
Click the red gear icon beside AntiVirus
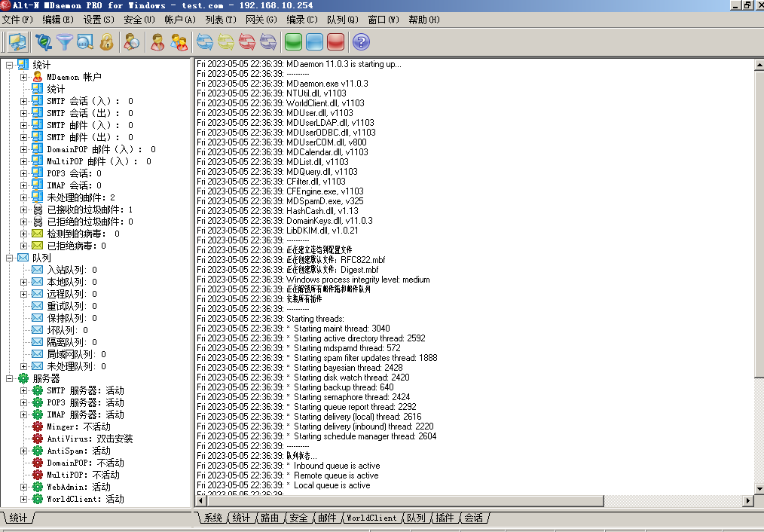[38, 439]
